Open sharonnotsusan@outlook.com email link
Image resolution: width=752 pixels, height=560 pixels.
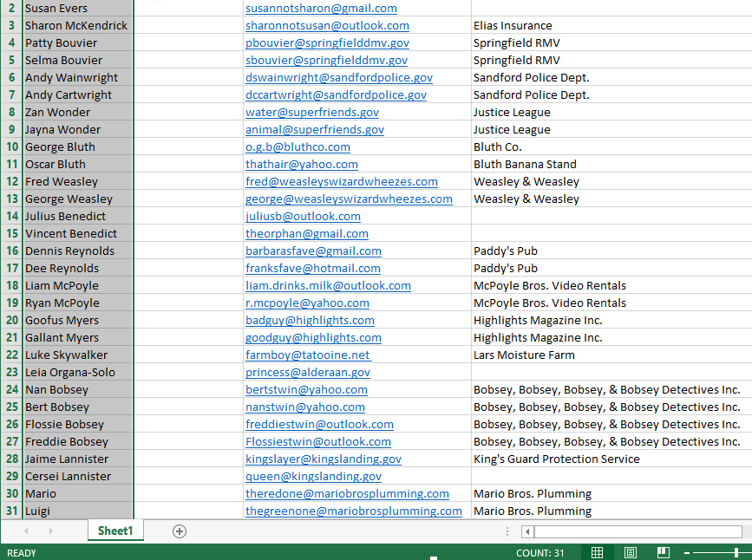coord(327,25)
